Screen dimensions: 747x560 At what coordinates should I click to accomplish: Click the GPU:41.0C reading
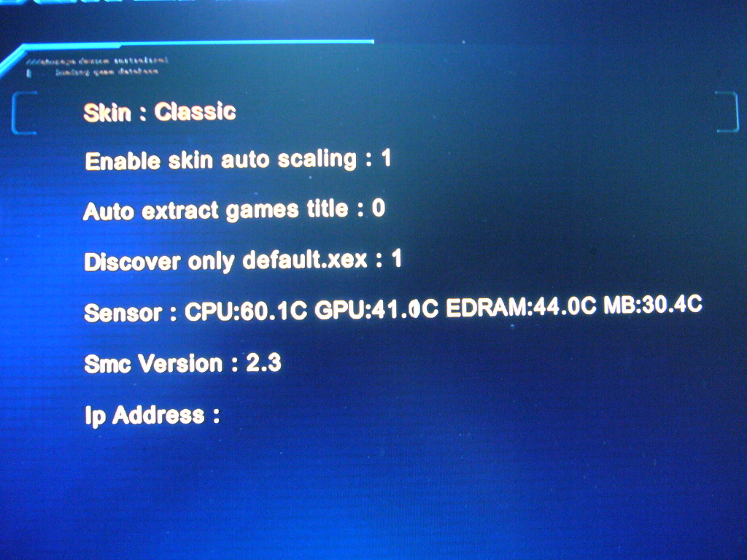pos(376,309)
